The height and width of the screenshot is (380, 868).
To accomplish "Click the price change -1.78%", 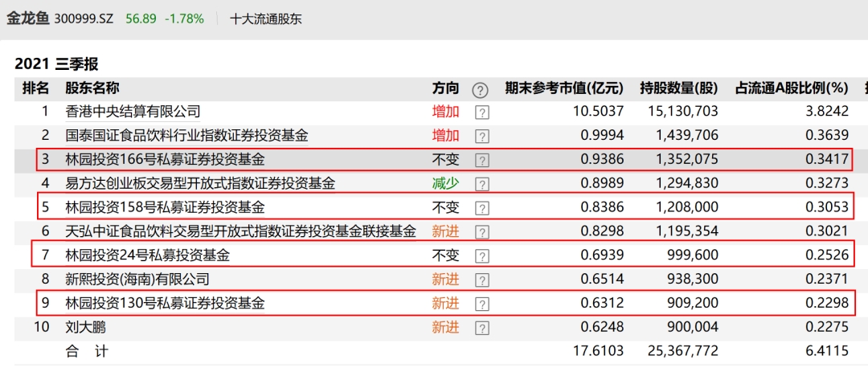I will tap(184, 18).
